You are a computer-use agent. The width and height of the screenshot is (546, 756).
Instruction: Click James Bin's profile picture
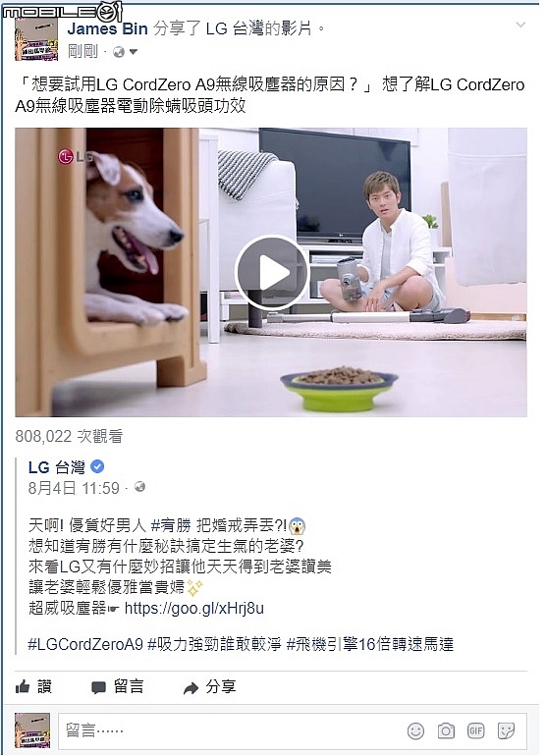click(x=36, y=39)
